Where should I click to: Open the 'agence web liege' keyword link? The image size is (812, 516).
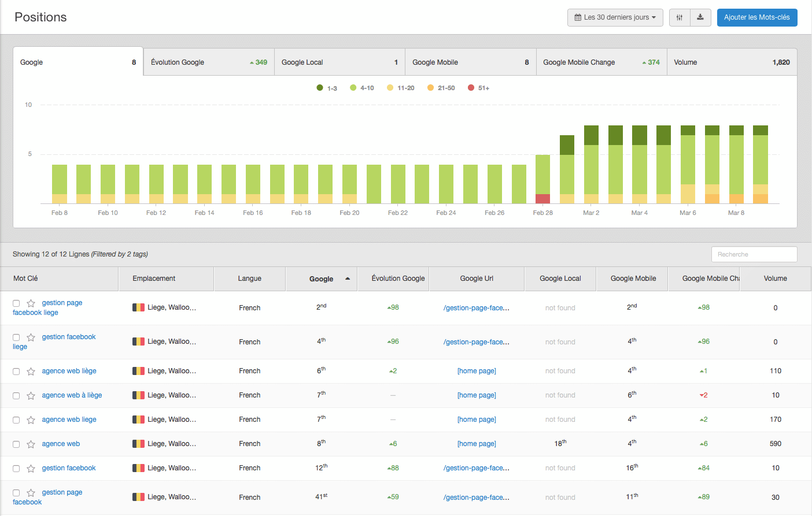[69, 420]
